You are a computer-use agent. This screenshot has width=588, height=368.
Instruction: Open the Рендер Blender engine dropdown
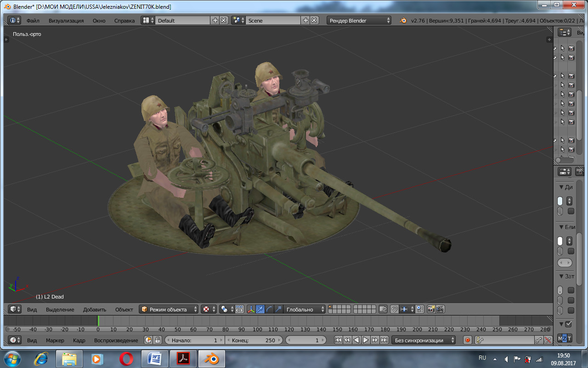[359, 20]
